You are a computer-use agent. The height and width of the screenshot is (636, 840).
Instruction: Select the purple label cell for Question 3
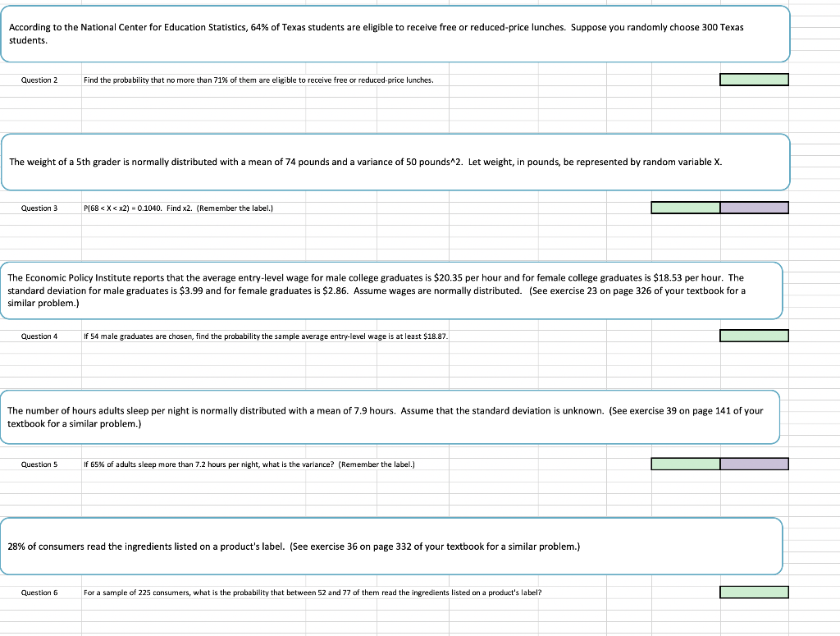(x=755, y=208)
